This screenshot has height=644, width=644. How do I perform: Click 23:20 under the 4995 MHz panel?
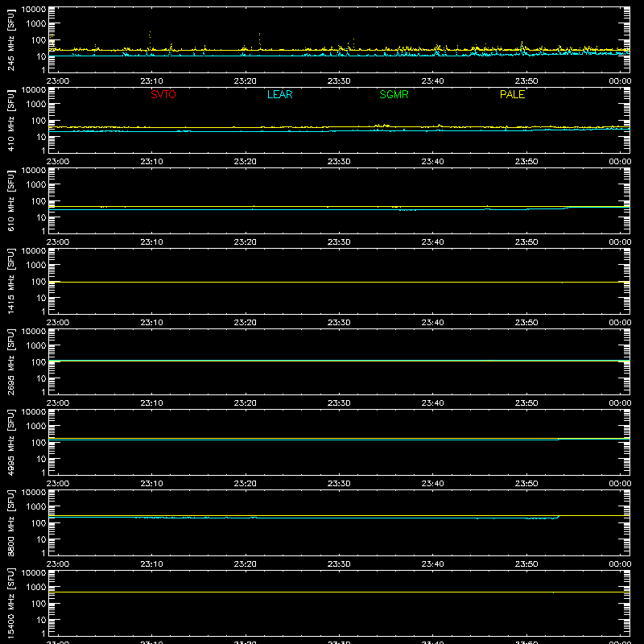pyautogui.click(x=246, y=484)
